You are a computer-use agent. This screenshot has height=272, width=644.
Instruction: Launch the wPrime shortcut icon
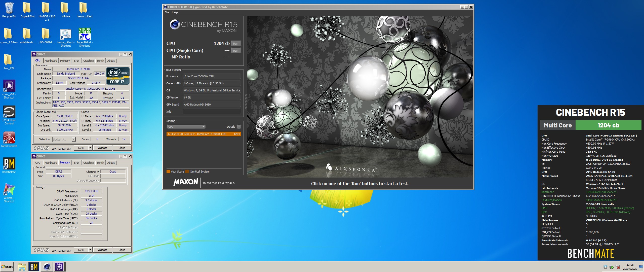pos(9,193)
